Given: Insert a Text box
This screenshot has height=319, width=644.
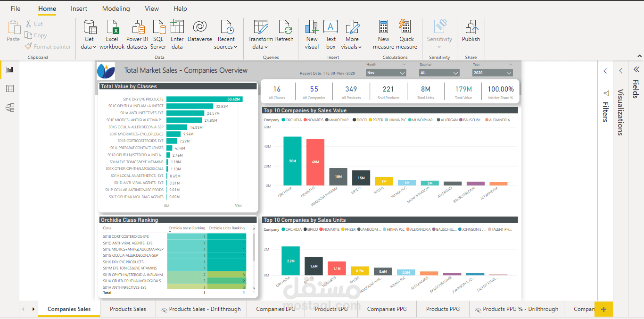Looking at the screenshot, I should click(x=330, y=35).
